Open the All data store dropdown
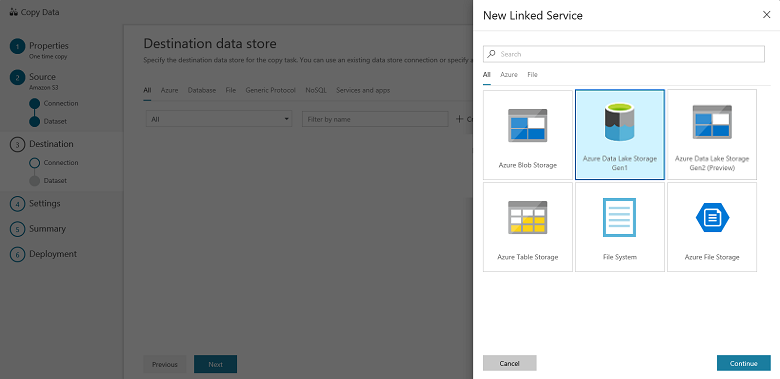 coord(219,119)
